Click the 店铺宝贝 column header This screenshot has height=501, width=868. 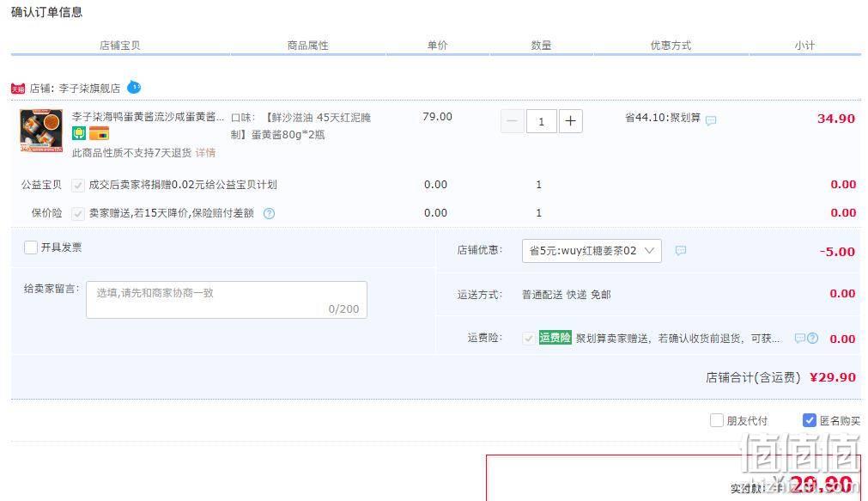[120, 46]
